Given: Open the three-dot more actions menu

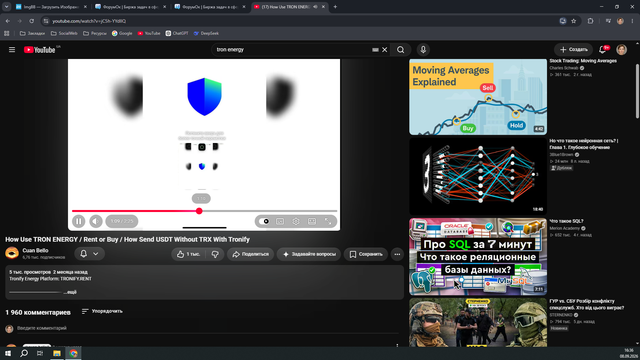Looking at the screenshot, I should click(397, 254).
